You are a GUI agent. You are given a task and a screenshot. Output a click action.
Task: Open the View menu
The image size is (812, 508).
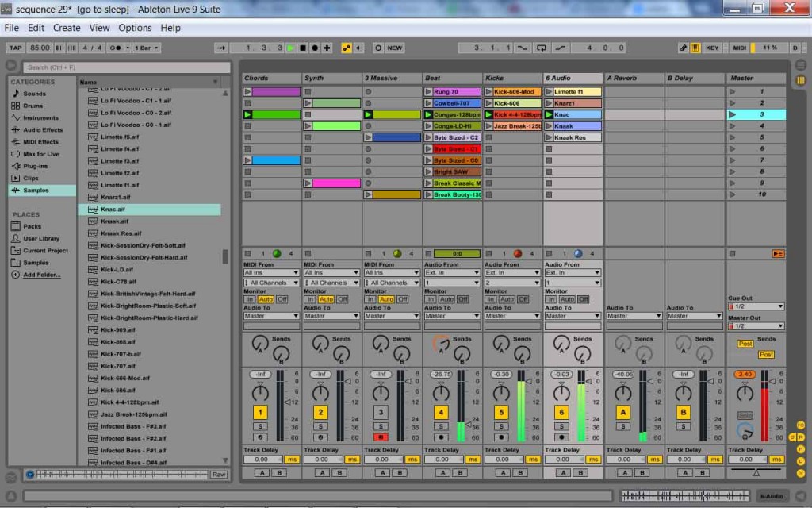[x=99, y=28]
